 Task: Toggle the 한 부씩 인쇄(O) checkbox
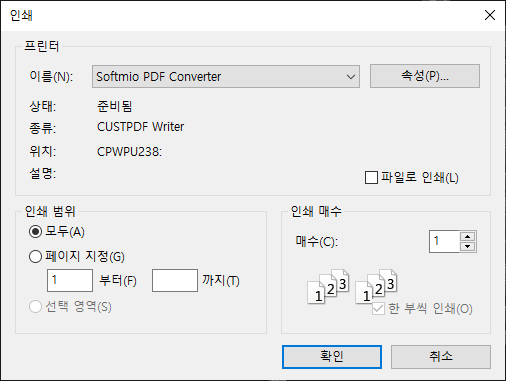click(378, 309)
